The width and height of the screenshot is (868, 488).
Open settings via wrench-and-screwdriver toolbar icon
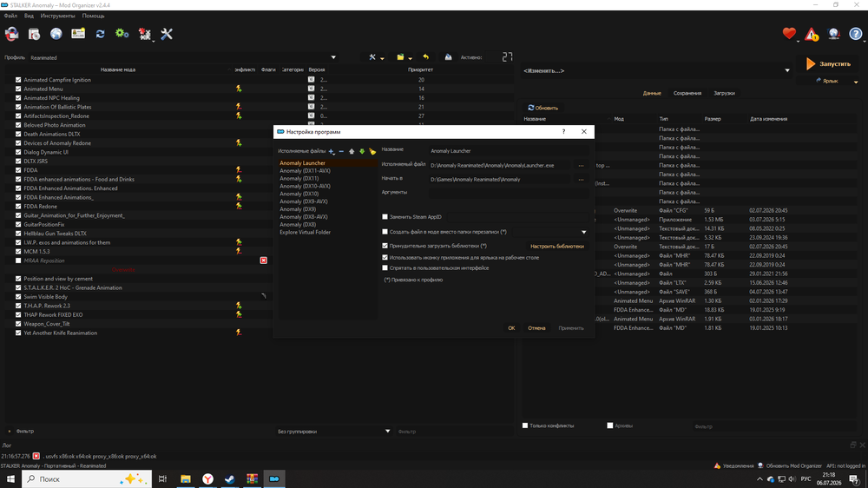tap(167, 35)
